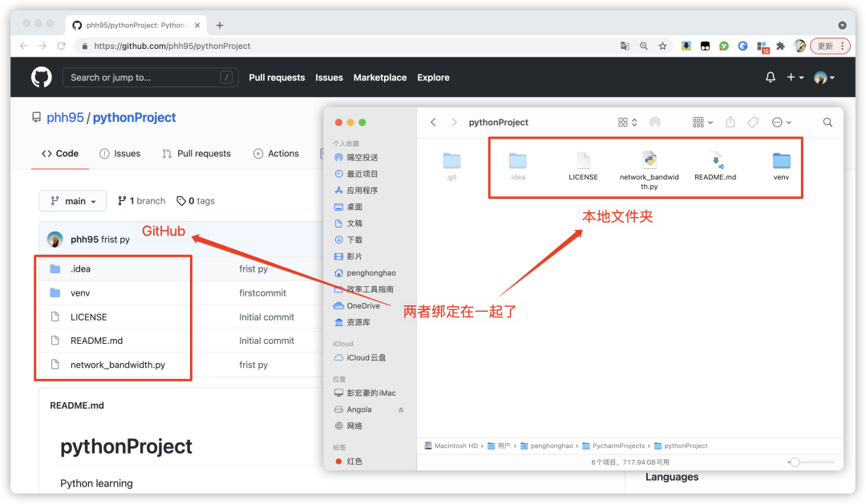Bookmark the page with the star icon

pyautogui.click(x=661, y=46)
